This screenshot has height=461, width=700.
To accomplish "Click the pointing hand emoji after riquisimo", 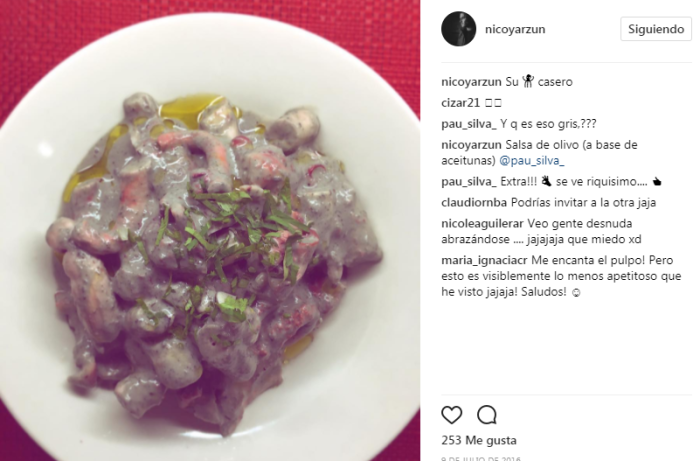I will (656, 182).
